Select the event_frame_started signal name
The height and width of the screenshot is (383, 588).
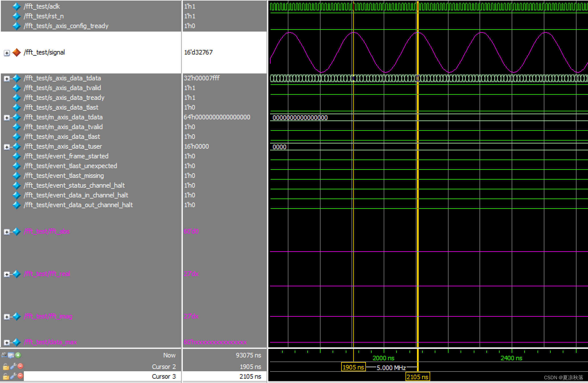[x=66, y=156]
